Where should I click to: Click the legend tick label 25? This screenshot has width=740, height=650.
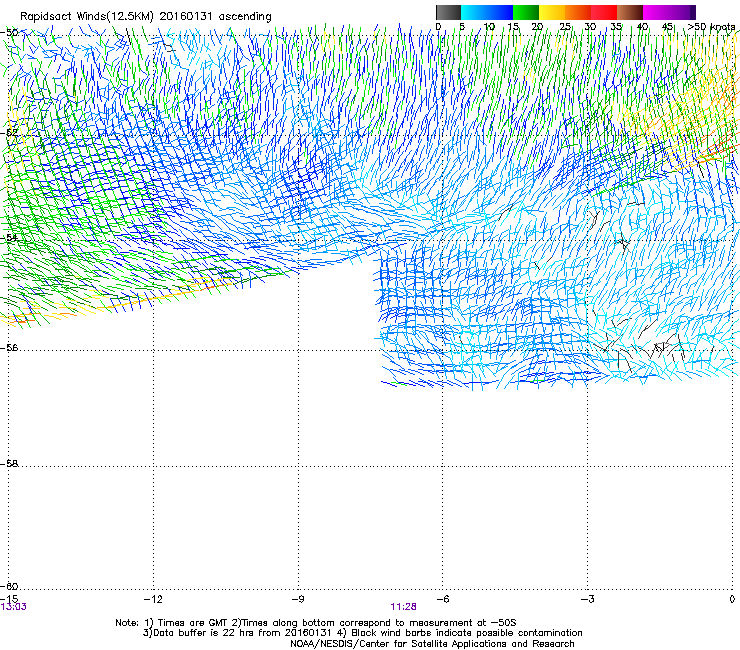tap(565, 27)
